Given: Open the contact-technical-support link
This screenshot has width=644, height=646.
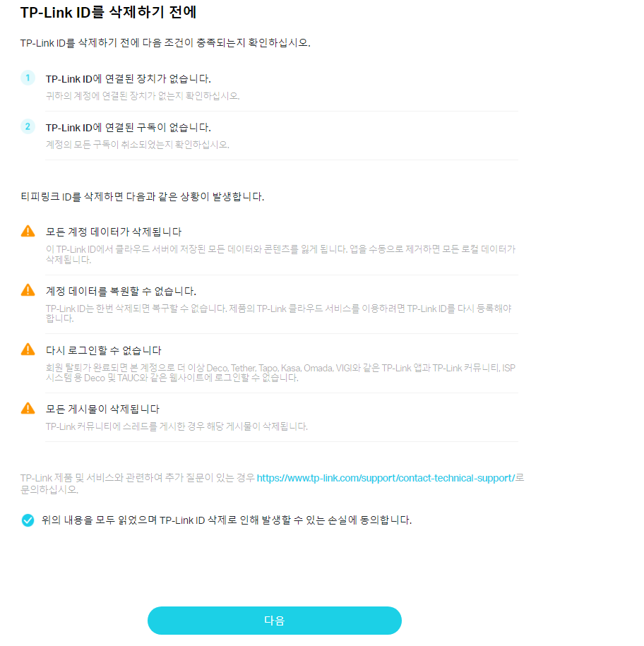Looking at the screenshot, I should point(386,478).
